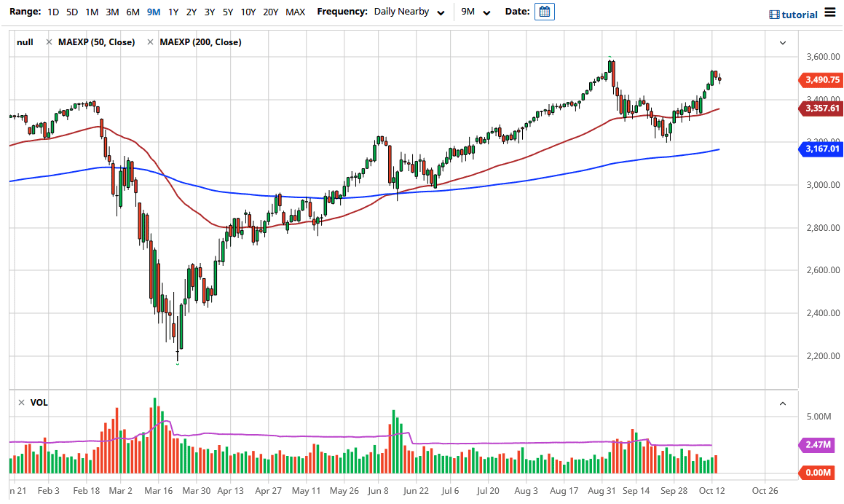Collapse the VOL panel with its chevron

coord(783,403)
